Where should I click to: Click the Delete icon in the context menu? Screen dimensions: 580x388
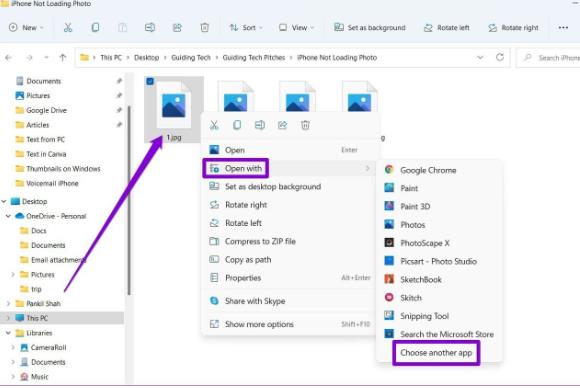coord(305,125)
